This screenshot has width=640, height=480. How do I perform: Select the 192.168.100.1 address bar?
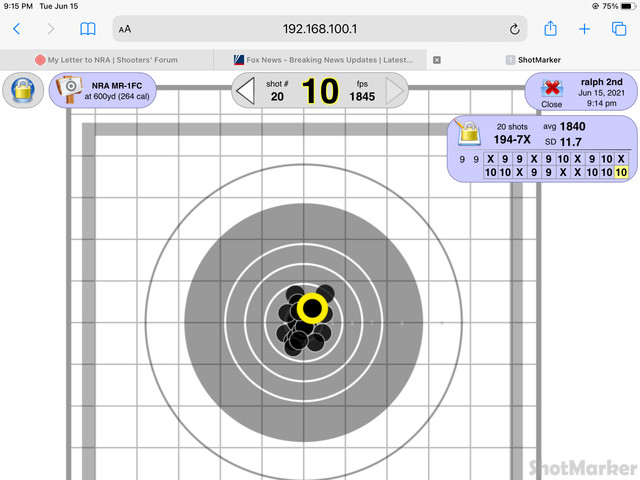pos(320,29)
